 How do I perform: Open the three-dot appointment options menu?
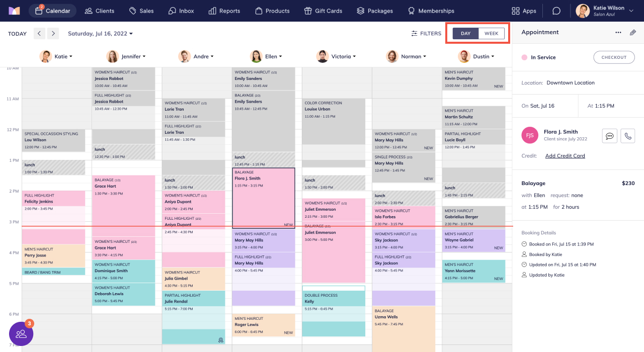[618, 32]
